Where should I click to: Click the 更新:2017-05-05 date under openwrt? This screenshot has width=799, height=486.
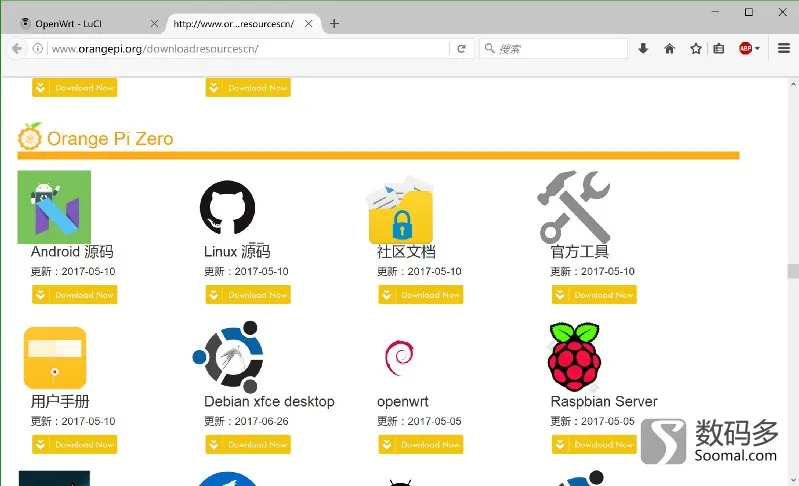tap(419, 421)
